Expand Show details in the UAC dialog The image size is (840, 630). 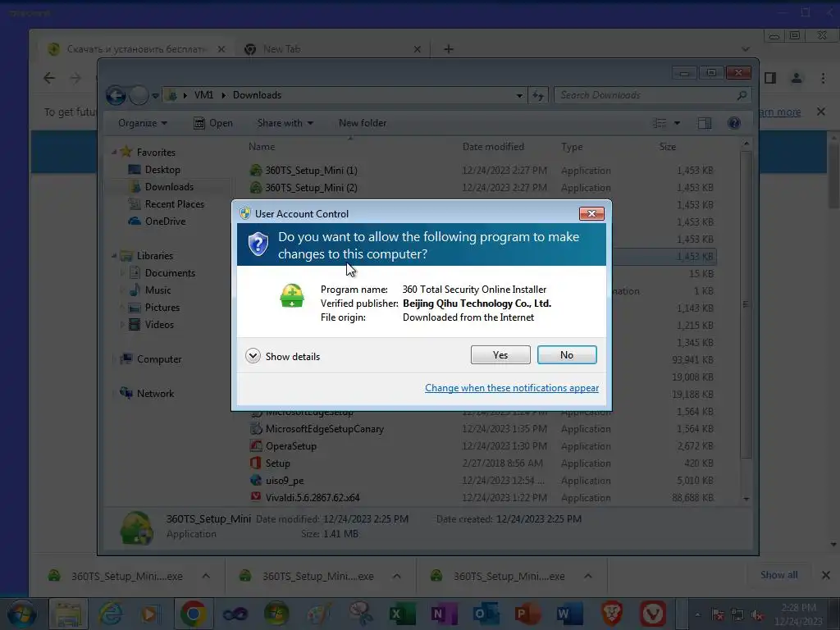(283, 356)
